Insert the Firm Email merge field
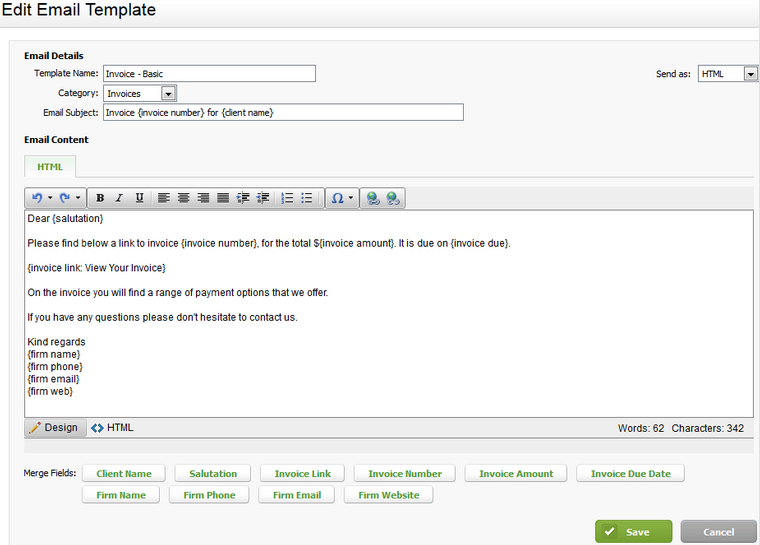The image size is (760, 545). [296, 495]
